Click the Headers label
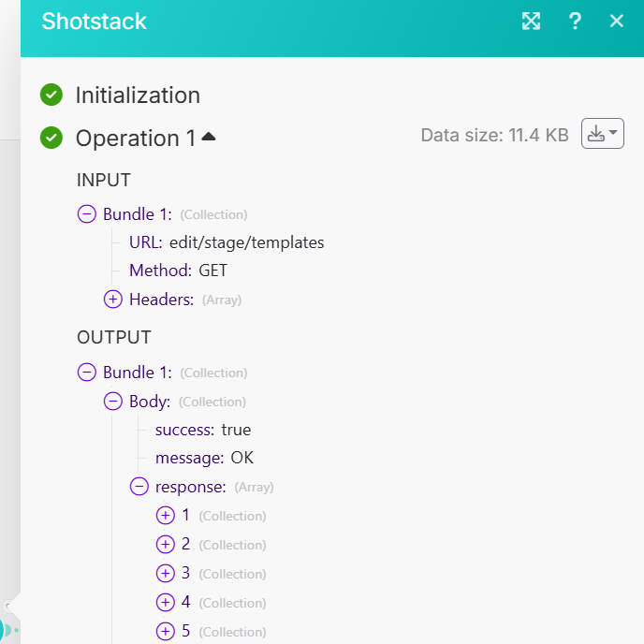Screen dimensions: 644x644 [x=161, y=300]
